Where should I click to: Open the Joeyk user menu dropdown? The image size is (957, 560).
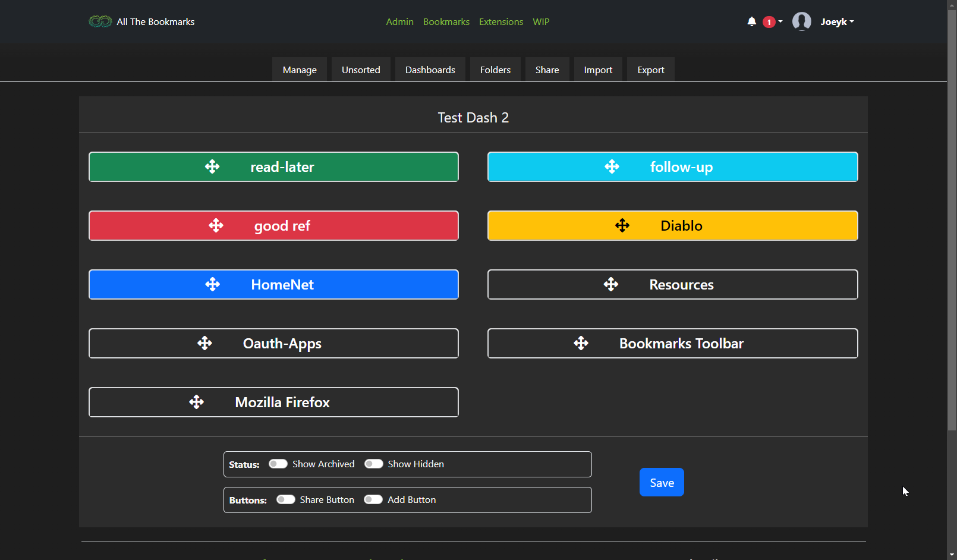[x=837, y=21]
